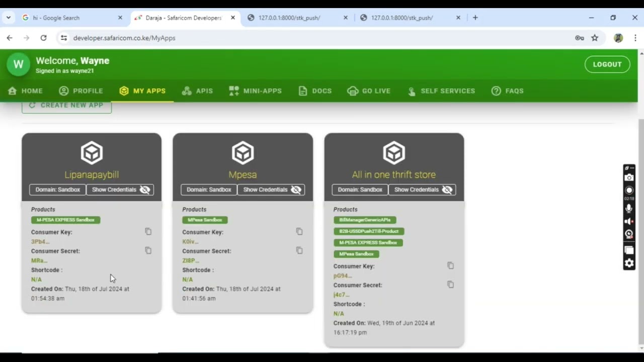Viewport: 644px width, 362px height.
Task: Copy the Mpesa consumer secret
Action: (299, 250)
